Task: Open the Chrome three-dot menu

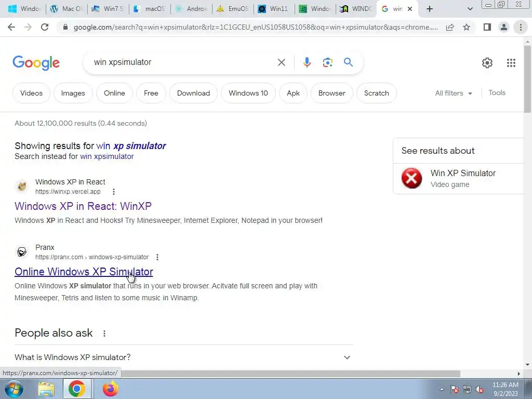Action: tap(521, 27)
